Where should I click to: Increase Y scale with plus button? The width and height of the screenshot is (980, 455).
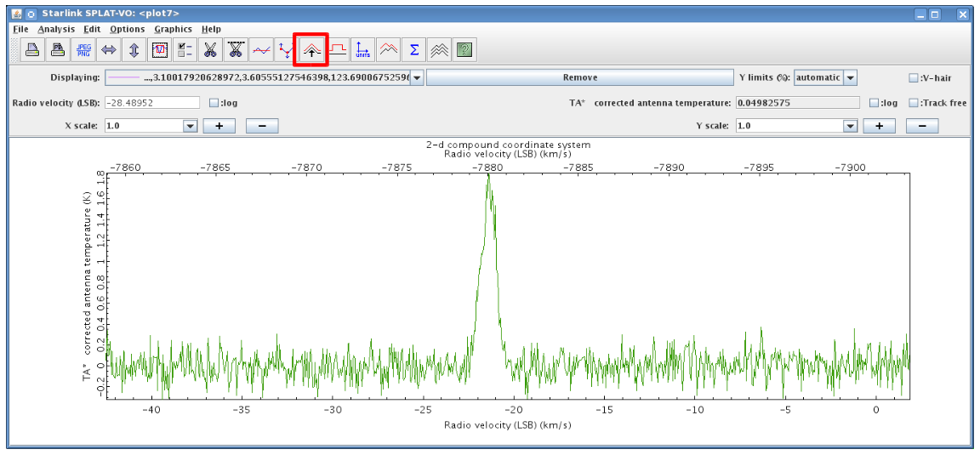pos(880,126)
